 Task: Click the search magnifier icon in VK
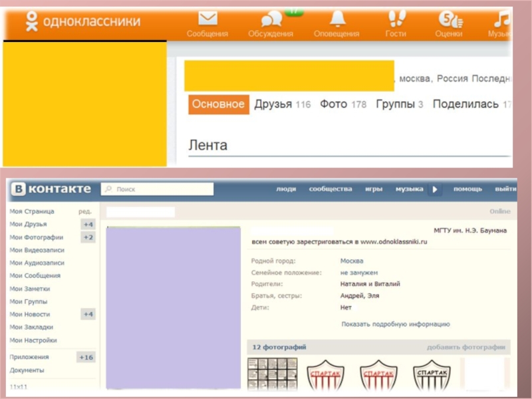[108, 189]
